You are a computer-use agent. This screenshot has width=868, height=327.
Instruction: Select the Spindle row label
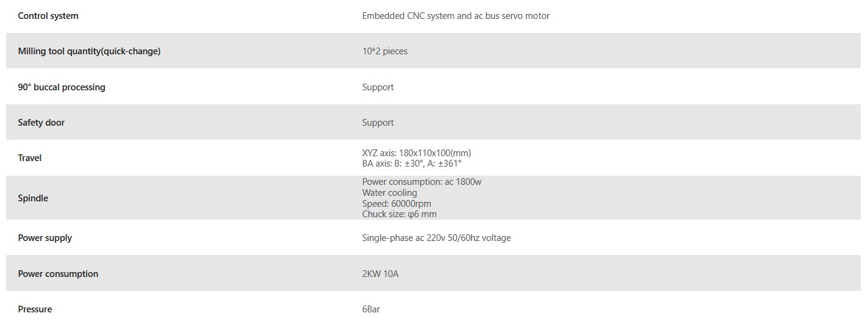[x=33, y=198]
